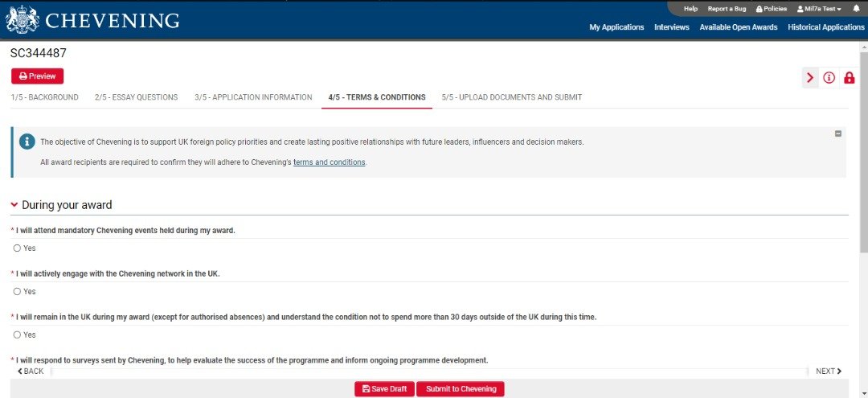Switch to 2/5 - Essay Questions tab

tap(136, 97)
